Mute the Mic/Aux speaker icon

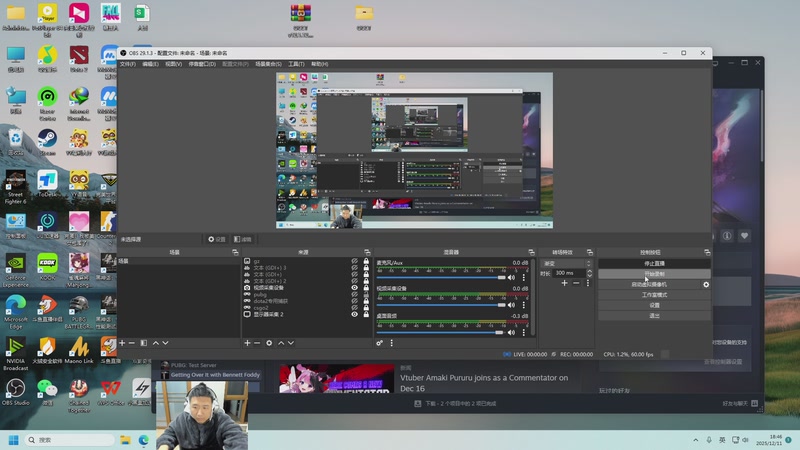coord(511,278)
